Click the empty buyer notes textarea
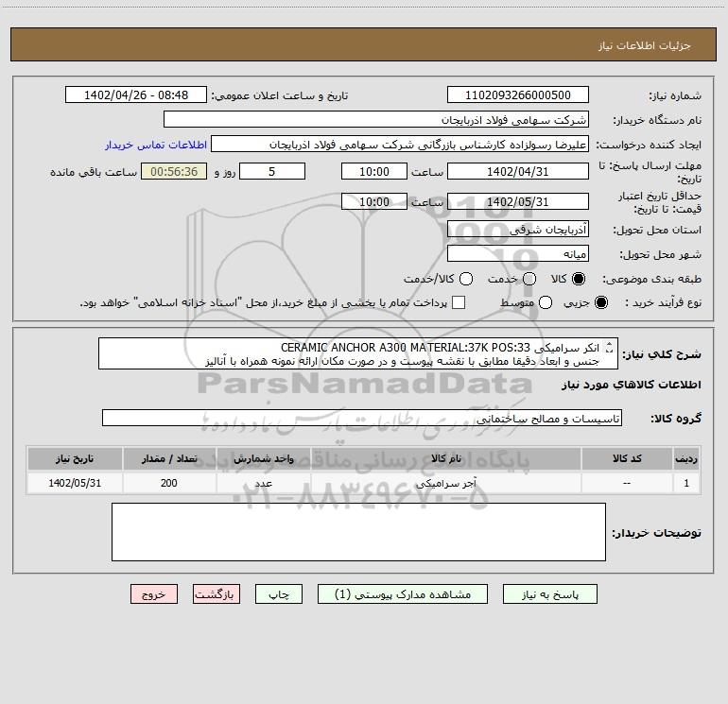The width and height of the screenshot is (728, 704). click(358, 532)
